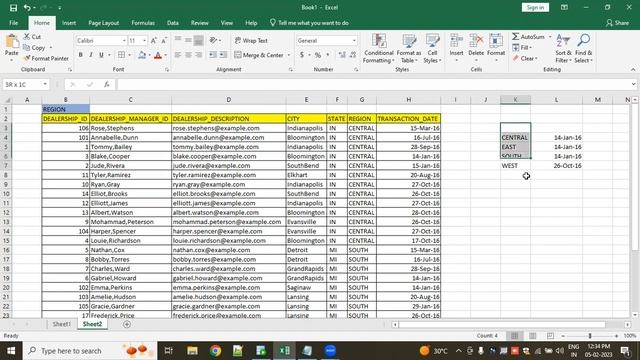Open Windows Start button
The height and width of the screenshot is (360, 640).
click(x=11, y=351)
